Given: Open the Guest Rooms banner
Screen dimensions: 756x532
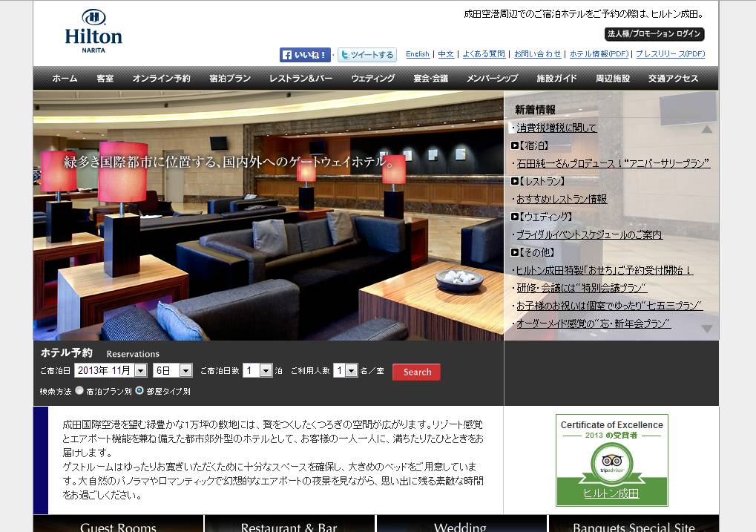Looking at the screenshot, I should pos(118,524).
